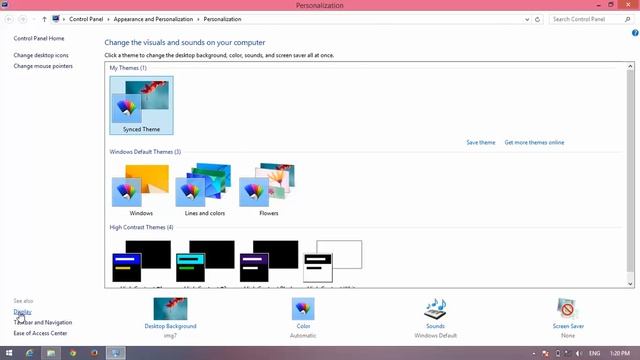The height and width of the screenshot is (360, 640).
Task: Click Get more themes online link
Action: click(534, 142)
